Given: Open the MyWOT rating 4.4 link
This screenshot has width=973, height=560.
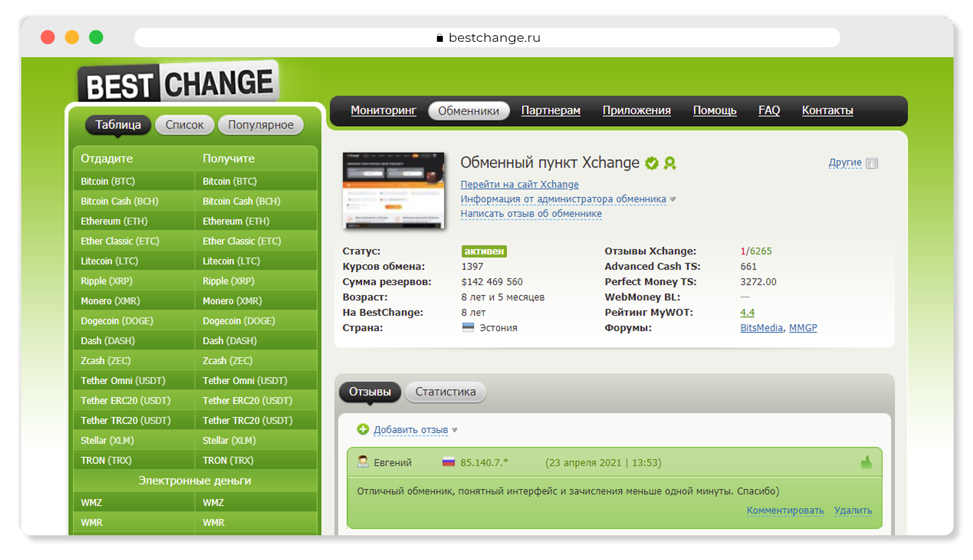Looking at the screenshot, I should click(747, 312).
